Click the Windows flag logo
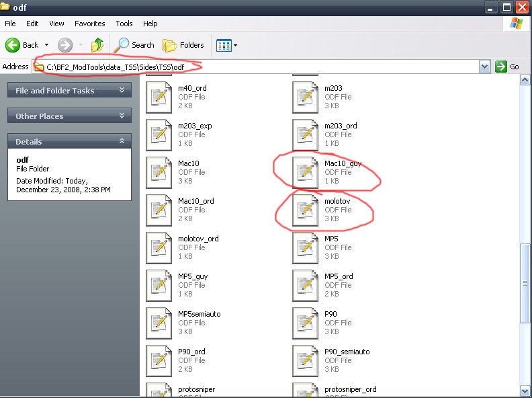 tap(517, 24)
